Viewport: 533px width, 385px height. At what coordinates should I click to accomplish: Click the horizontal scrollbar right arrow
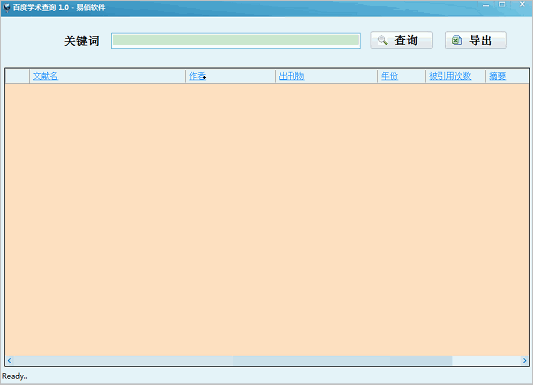point(525,361)
